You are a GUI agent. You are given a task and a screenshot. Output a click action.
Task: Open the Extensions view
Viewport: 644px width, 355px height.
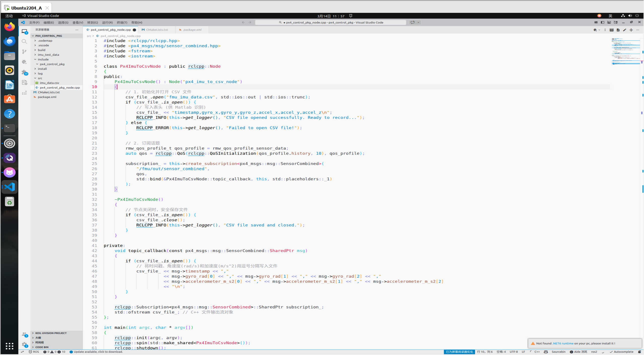[24, 72]
